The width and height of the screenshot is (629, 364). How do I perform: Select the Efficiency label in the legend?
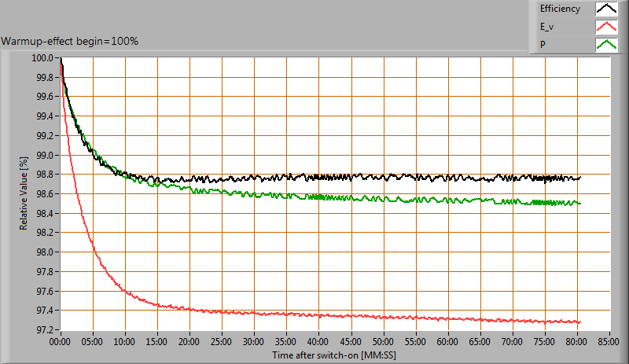(x=560, y=9)
